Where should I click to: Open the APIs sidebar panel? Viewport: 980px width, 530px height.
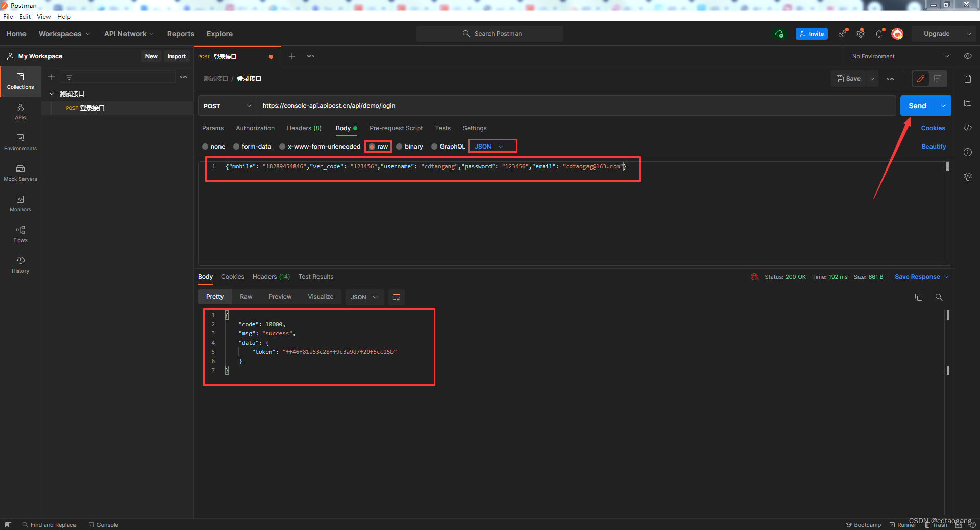point(20,112)
